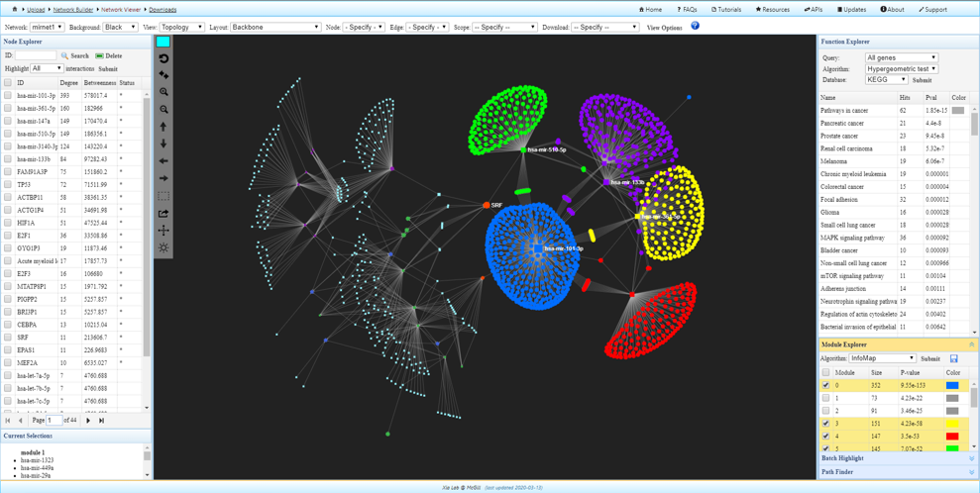This screenshot has height=493, width=980.
Task: Activate the dashed rectangle selection tool
Action: click(x=163, y=196)
